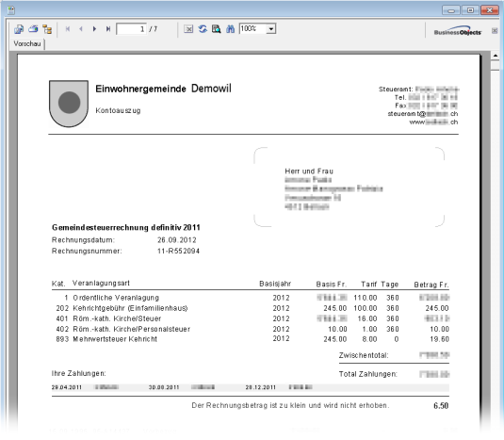Click 'Rechnungsdatum:' label
This screenshot has width=504, height=440.
[x=83, y=240]
